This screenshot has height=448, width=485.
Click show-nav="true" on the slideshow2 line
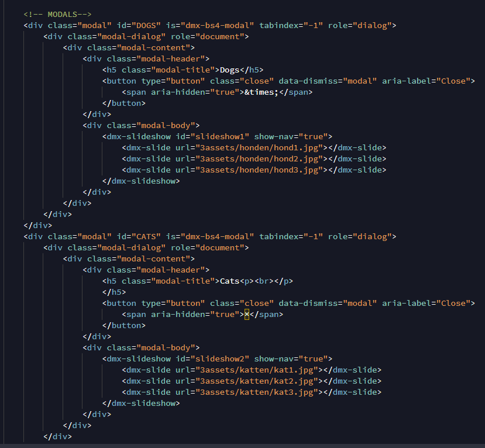pos(291,359)
